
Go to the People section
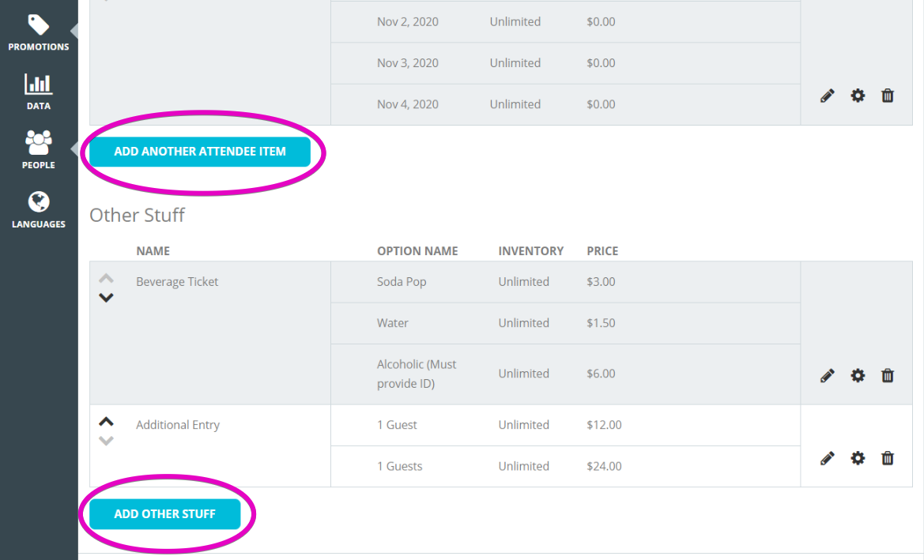[38, 151]
